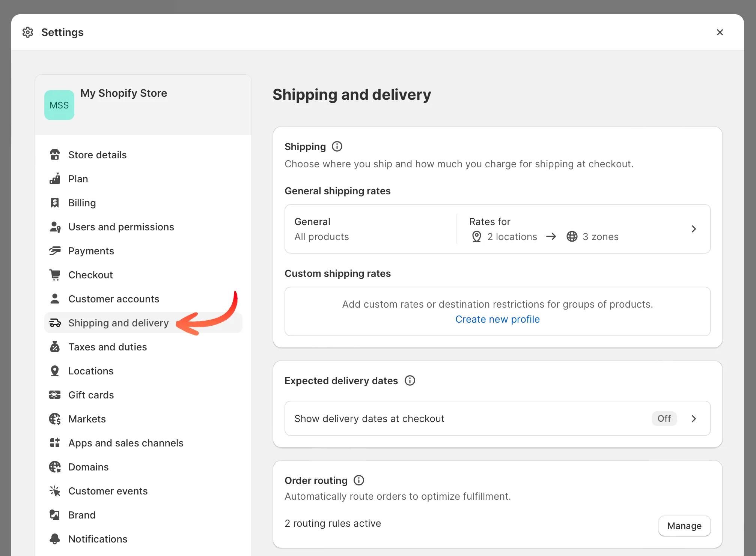Click the info icon next to Order routing
The height and width of the screenshot is (556, 756).
(x=359, y=480)
